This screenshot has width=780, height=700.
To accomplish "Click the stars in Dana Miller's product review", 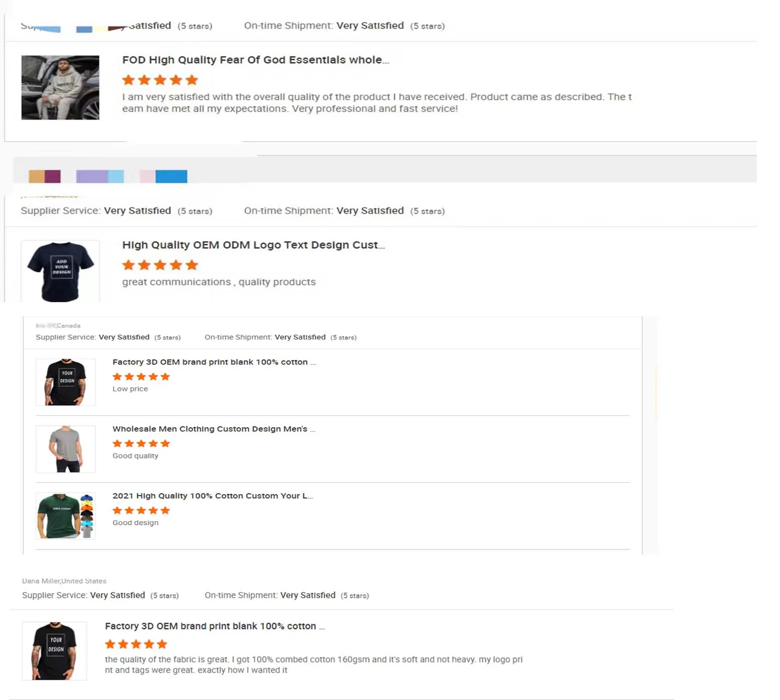I will [x=136, y=644].
